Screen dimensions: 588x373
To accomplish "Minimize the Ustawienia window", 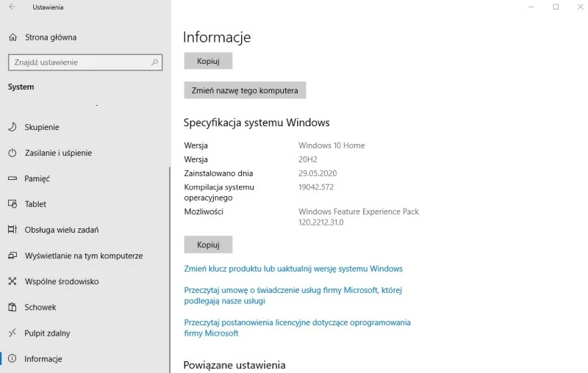I will click(x=531, y=7).
